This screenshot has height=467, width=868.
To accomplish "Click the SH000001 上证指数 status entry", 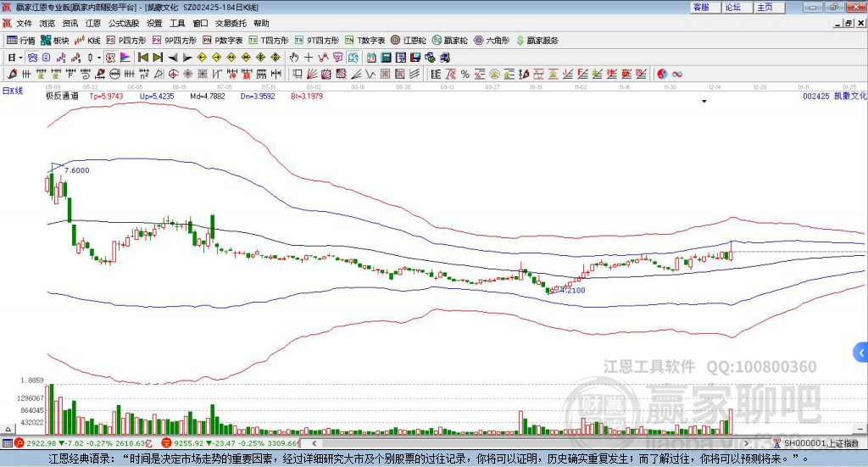I will (x=821, y=442).
